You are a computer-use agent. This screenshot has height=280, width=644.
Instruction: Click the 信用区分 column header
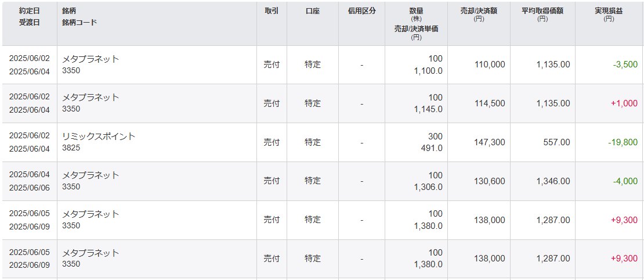pyautogui.click(x=361, y=10)
